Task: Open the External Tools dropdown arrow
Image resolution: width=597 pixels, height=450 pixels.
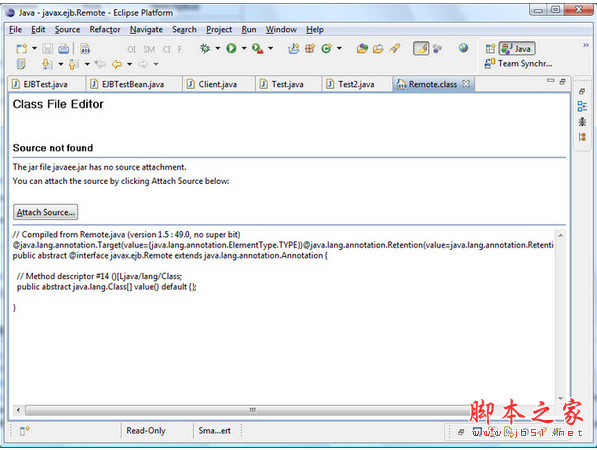Action: 271,48
